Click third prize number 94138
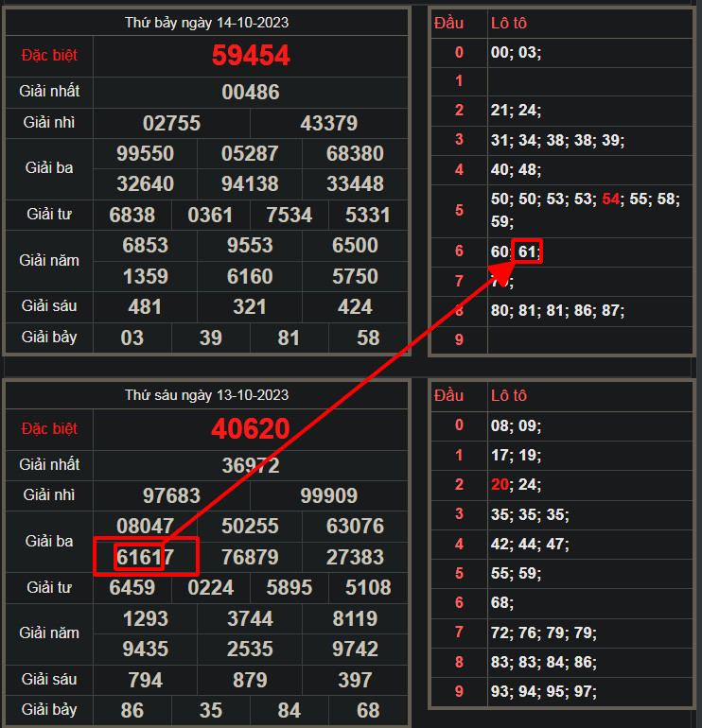Image resolution: width=702 pixels, height=728 pixels. (x=250, y=183)
